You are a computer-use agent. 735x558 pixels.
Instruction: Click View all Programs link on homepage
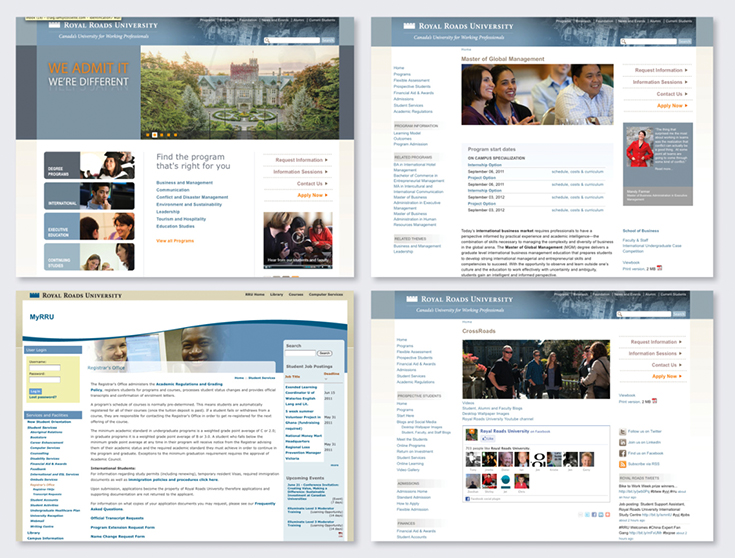(x=175, y=241)
